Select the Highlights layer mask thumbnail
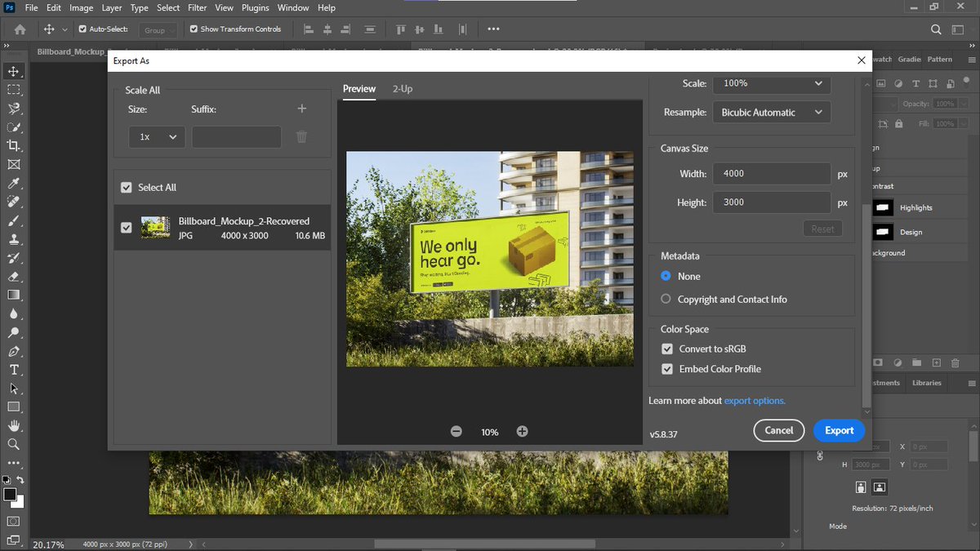This screenshot has height=551, width=980. pos(883,207)
